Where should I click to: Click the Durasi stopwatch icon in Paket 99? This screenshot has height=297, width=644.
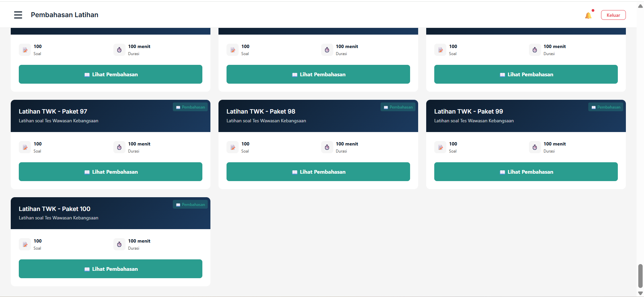click(535, 147)
